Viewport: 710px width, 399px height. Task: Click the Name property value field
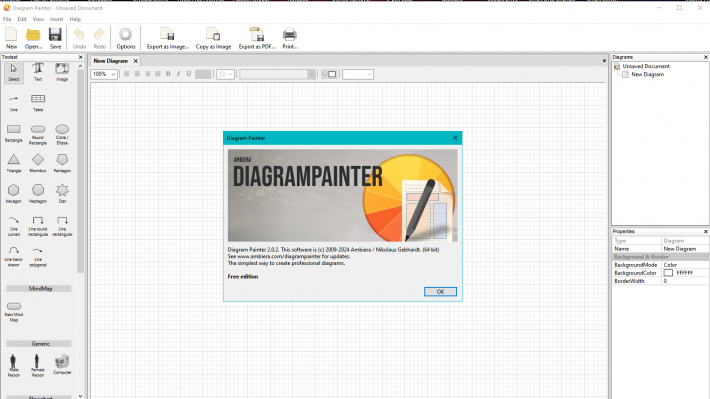pyautogui.click(x=685, y=249)
